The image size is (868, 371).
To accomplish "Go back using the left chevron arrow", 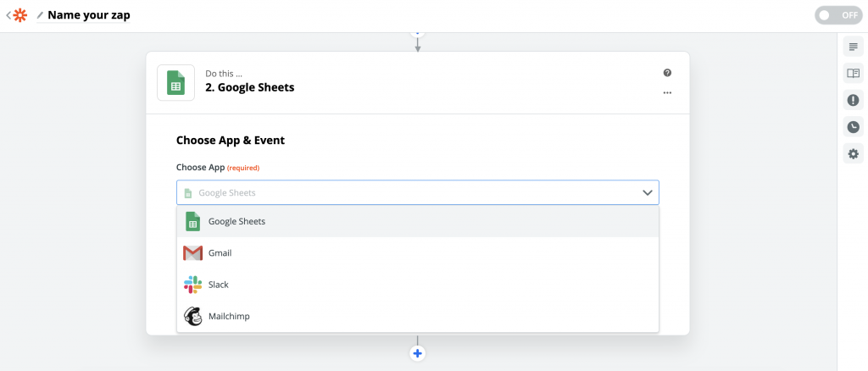I will (8, 15).
